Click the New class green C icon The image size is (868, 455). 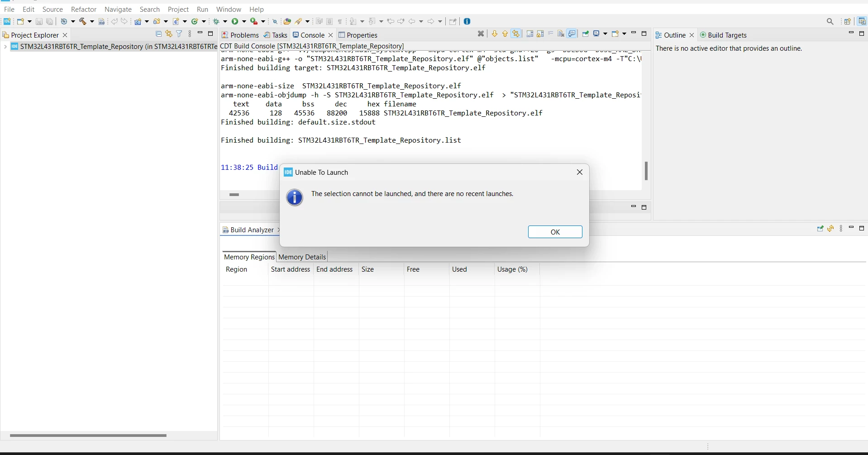click(195, 21)
